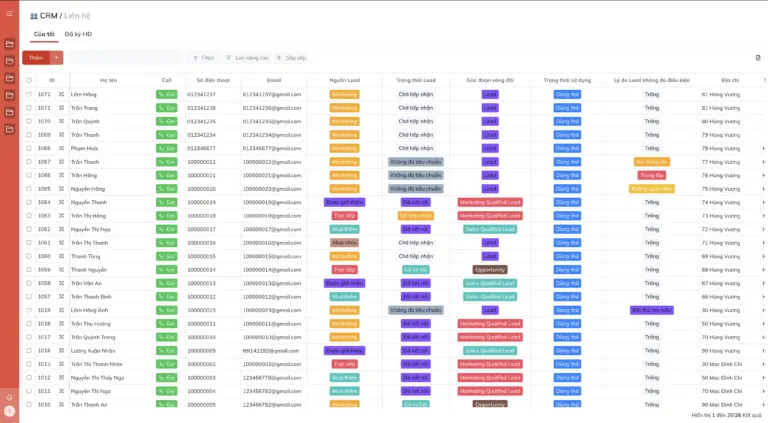Open record detail icon for ID 1065
768x423 pixels.
(62, 188)
